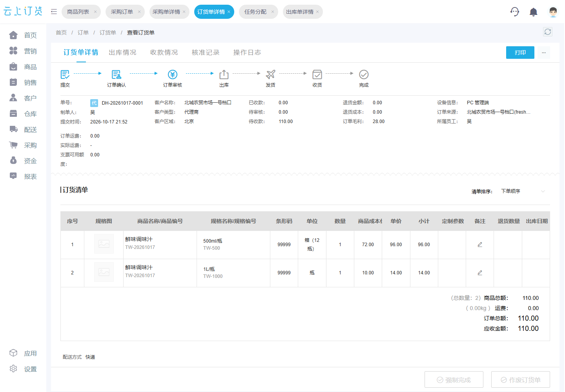Click the first product thumbnail image
Viewport: 565px width, 392px height.
104,244
